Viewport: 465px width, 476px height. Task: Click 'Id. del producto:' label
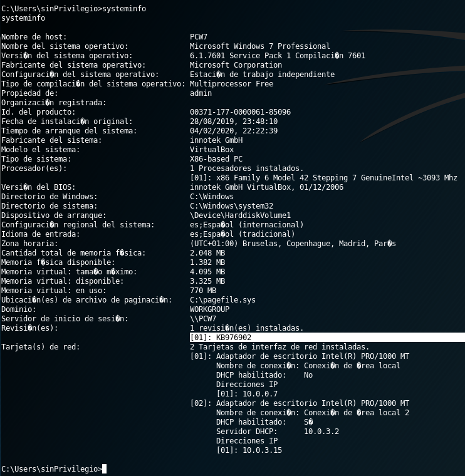[x=38, y=112]
